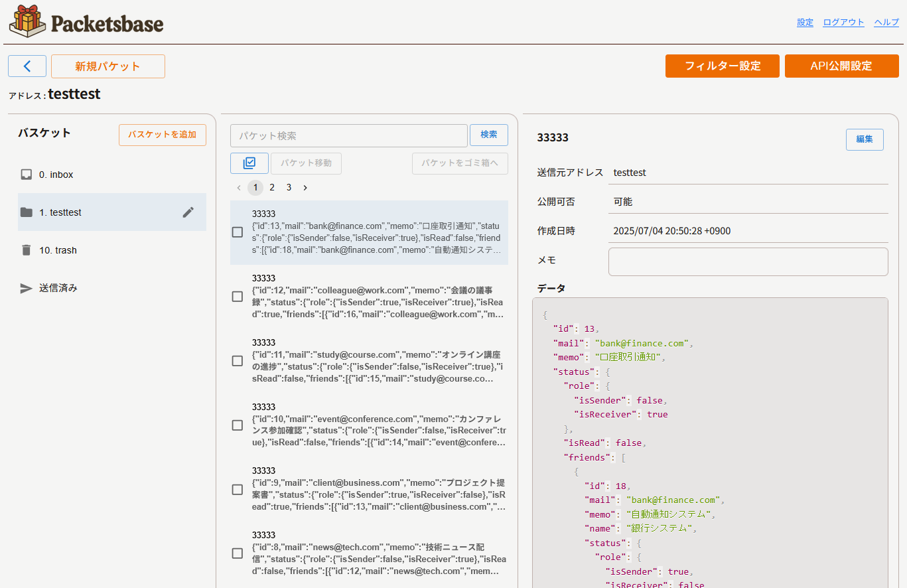Open the 0. inbox basket

(112, 175)
